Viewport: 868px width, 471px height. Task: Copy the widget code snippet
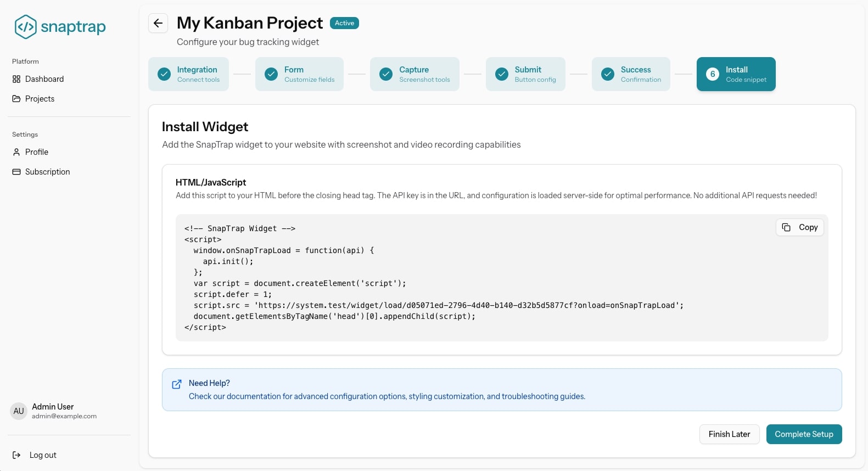pos(799,227)
